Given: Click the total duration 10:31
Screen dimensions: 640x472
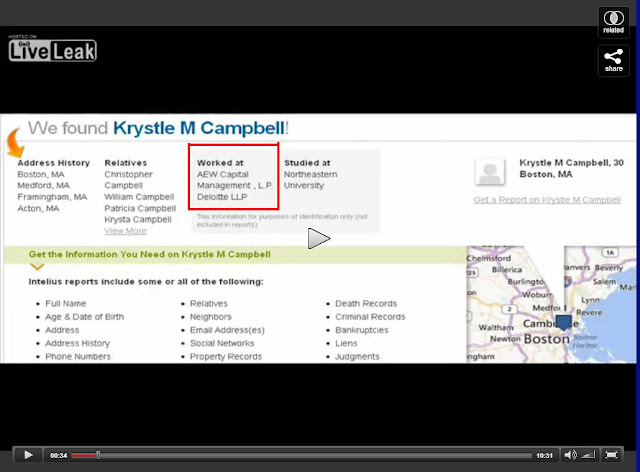Looking at the screenshot, I should [x=544, y=455].
